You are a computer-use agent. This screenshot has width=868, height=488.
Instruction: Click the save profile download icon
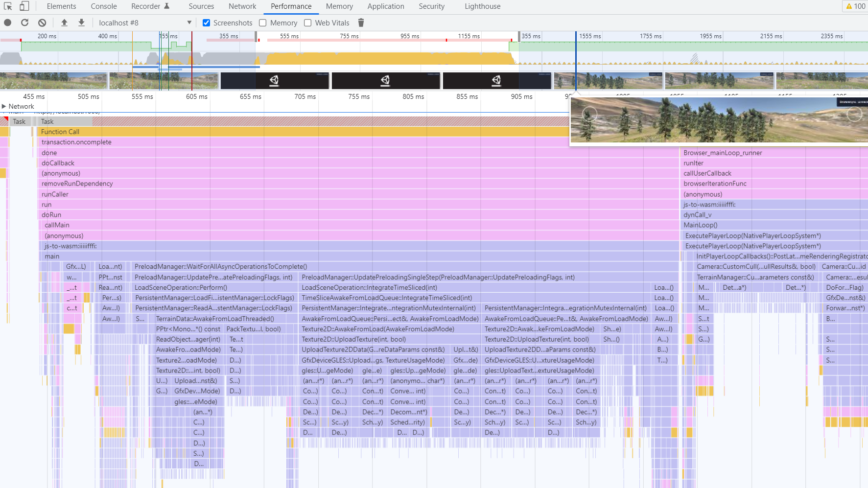click(x=81, y=23)
